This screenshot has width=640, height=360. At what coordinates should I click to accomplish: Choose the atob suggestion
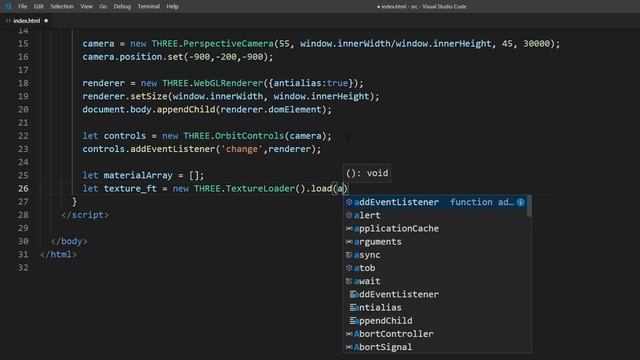click(435, 268)
